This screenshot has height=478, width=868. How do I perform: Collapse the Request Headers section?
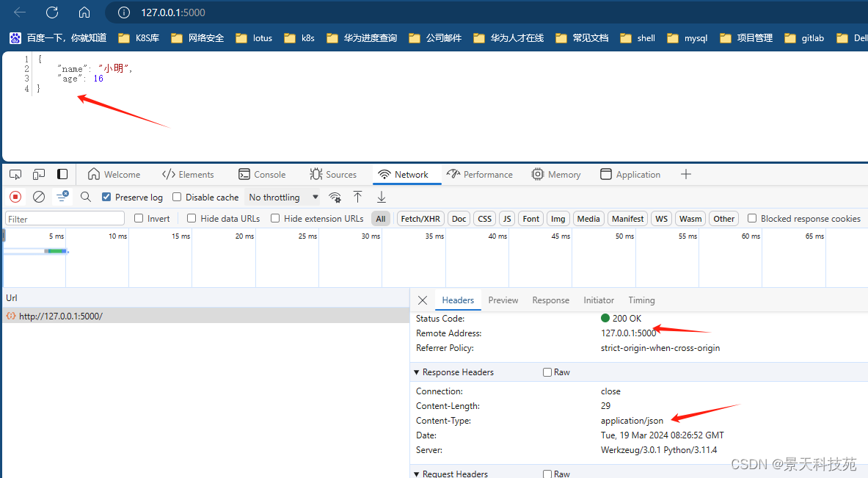pos(417,474)
